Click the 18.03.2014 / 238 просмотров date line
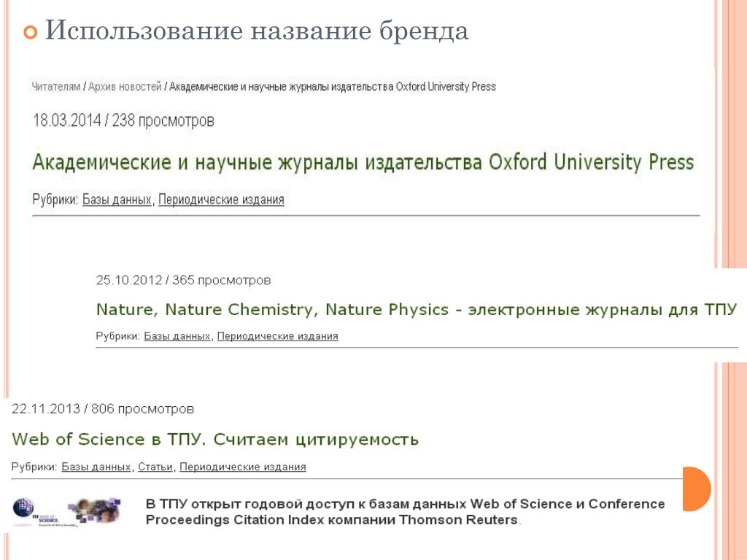The height and width of the screenshot is (560, 747). [x=123, y=120]
